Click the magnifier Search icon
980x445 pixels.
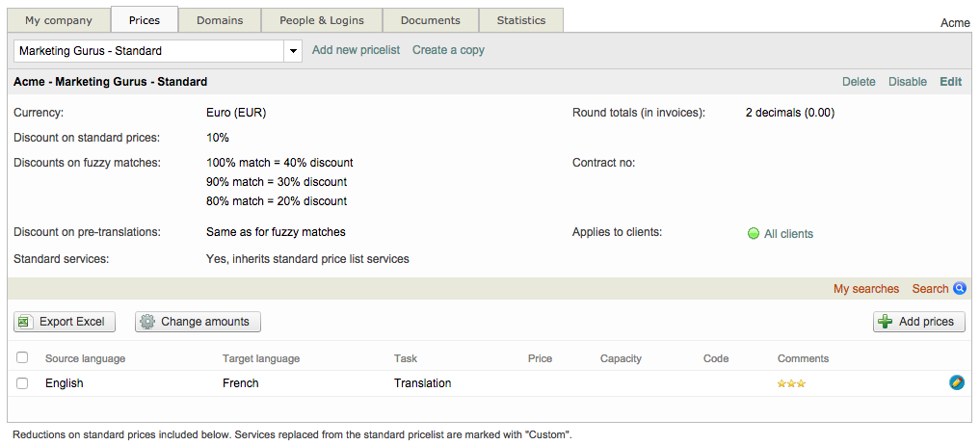click(x=960, y=289)
